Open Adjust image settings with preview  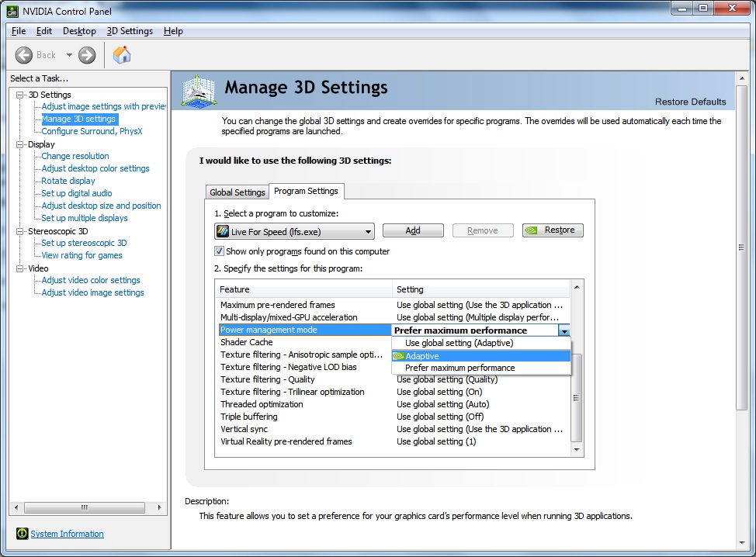pyautogui.click(x=104, y=106)
